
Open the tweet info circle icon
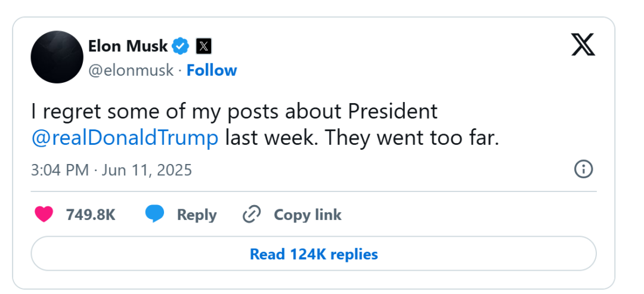(x=583, y=169)
